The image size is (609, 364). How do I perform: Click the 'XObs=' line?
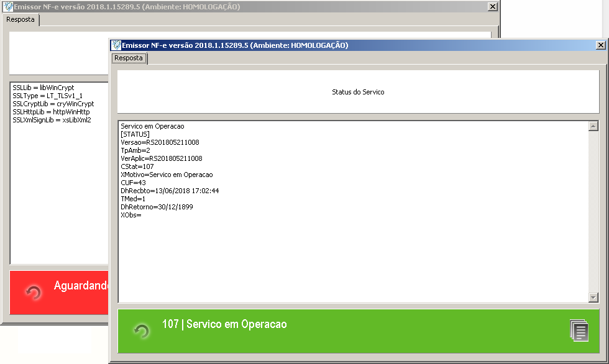click(131, 215)
